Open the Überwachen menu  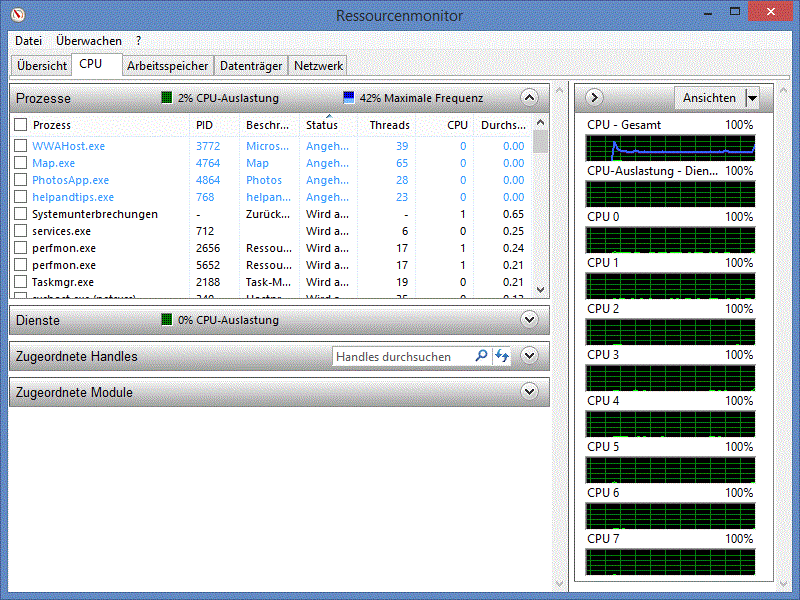point(89,41)
